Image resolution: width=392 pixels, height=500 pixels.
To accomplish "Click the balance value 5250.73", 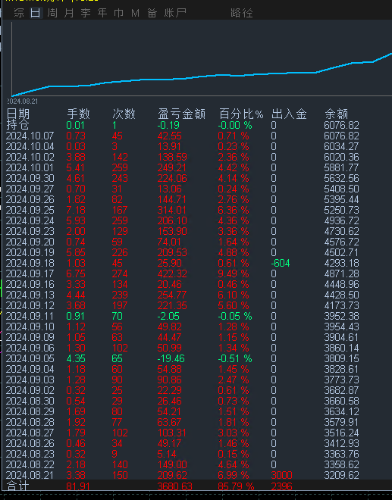I will 341,210.
